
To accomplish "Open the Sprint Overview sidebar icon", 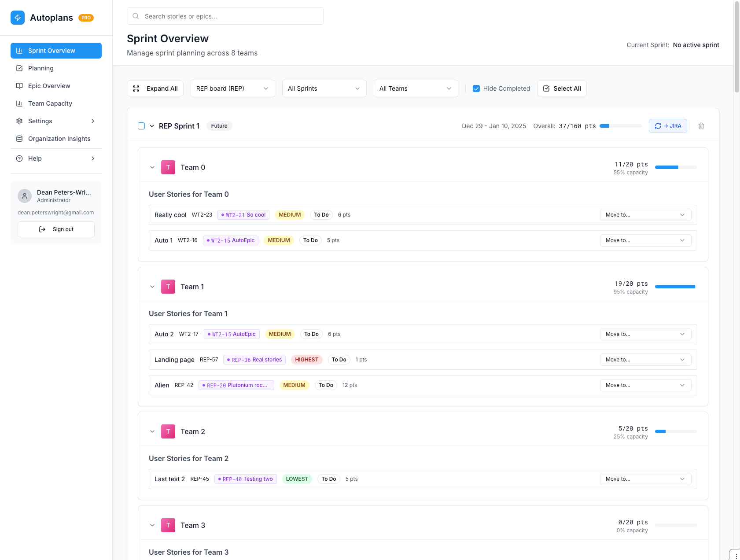I will click(x=19, y=51).
